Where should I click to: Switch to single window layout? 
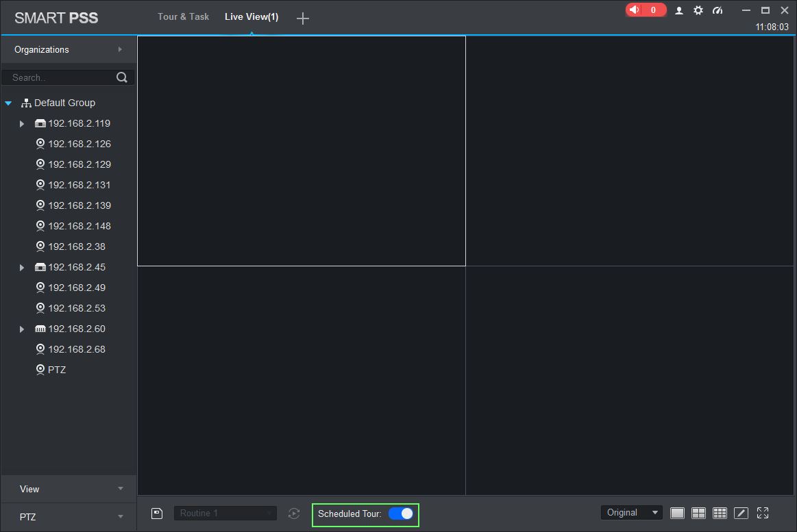pyautogui.click(x=677, y=514)
